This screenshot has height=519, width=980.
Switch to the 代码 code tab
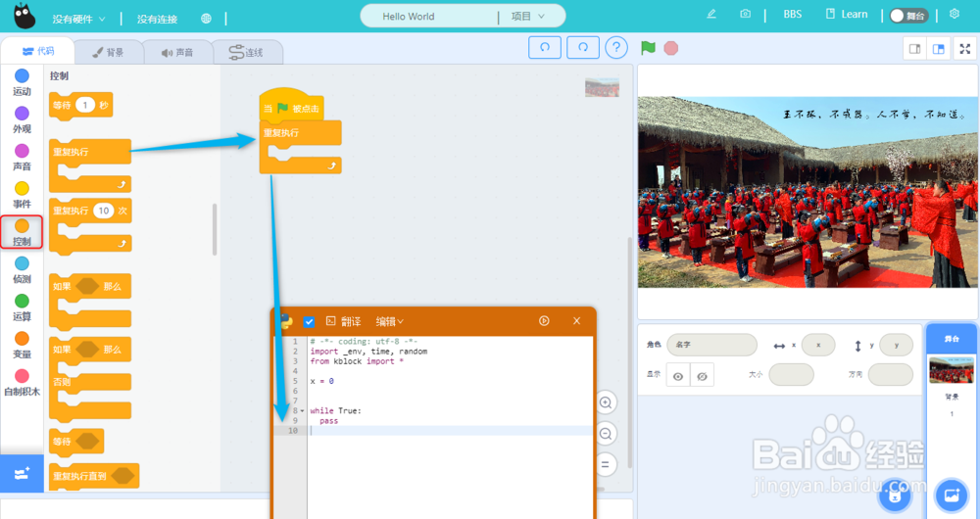coord(38,51)
